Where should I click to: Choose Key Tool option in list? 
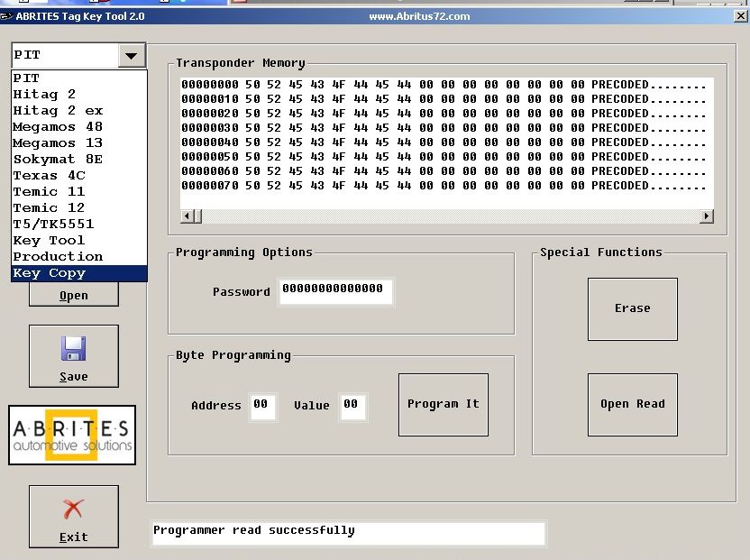coord(79,241)
